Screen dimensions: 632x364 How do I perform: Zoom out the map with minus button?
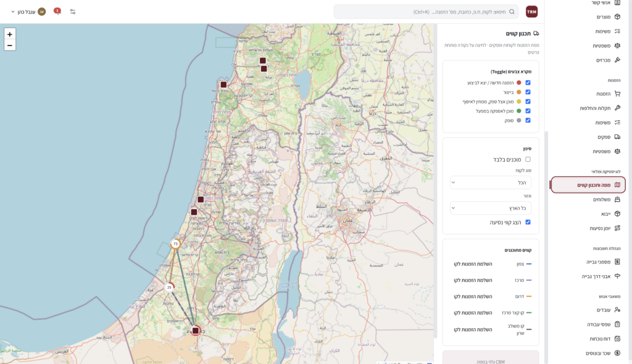[x=10, y=45]
